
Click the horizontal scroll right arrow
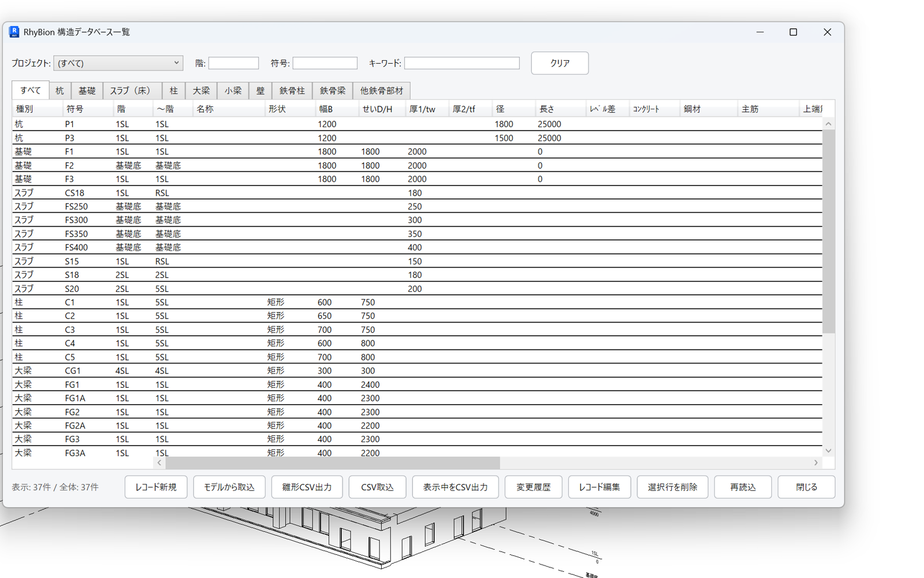pyautogui.click(x=816, y=463)
